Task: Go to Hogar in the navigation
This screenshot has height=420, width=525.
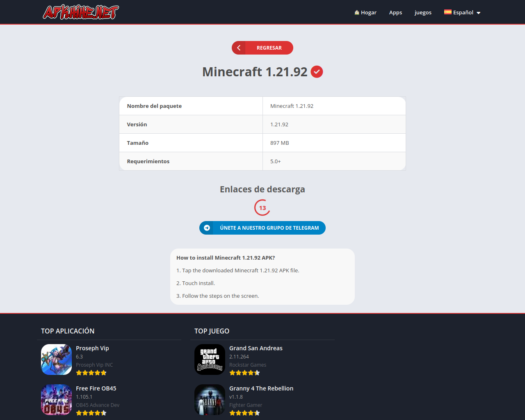Action: [365, 12]
